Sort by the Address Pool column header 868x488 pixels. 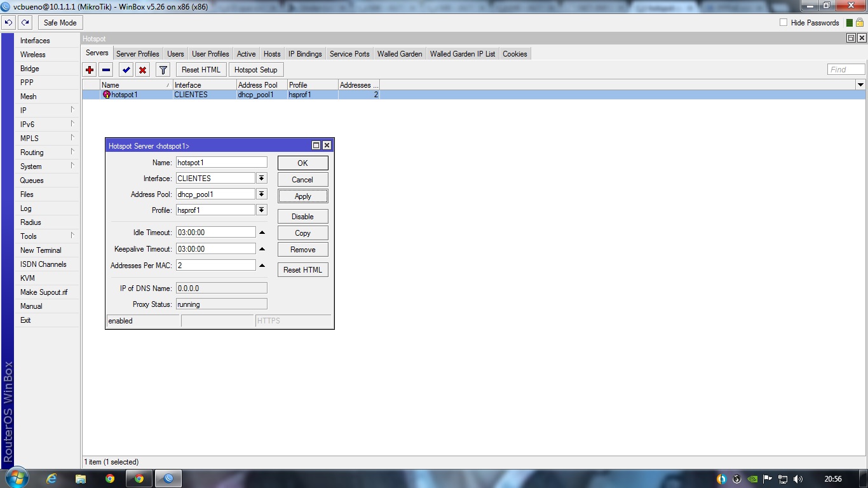tap(261, 85)
